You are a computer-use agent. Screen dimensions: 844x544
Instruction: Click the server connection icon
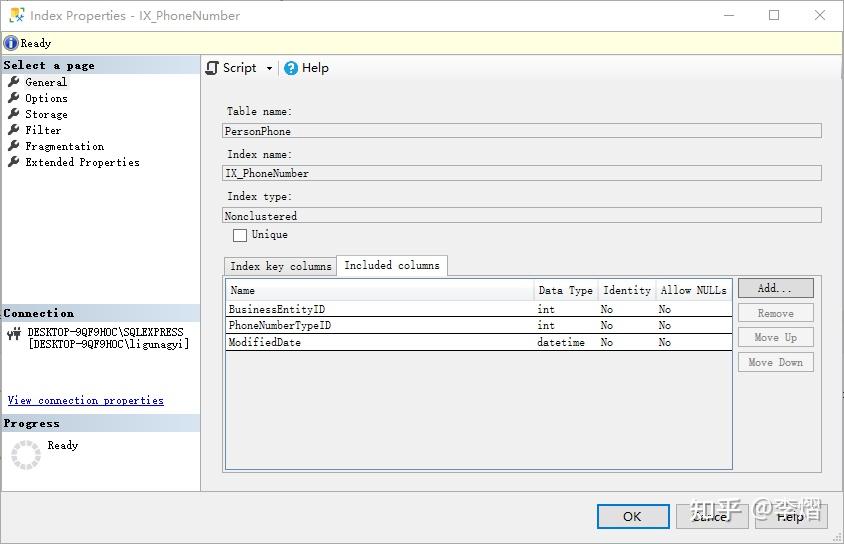coord(14,333)
